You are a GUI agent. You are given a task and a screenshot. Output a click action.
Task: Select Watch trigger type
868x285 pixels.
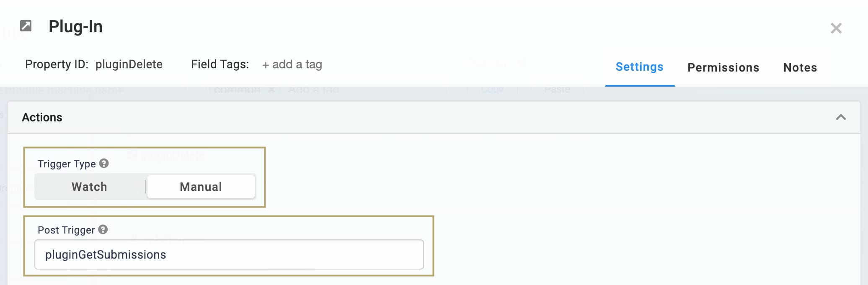pyautogui.click(x=89, y=187)
